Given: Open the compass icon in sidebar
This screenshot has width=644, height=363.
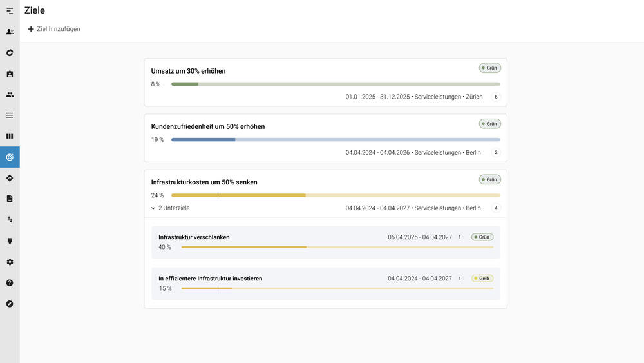Looking at the screenshot, I should click(x=10, y=304).
